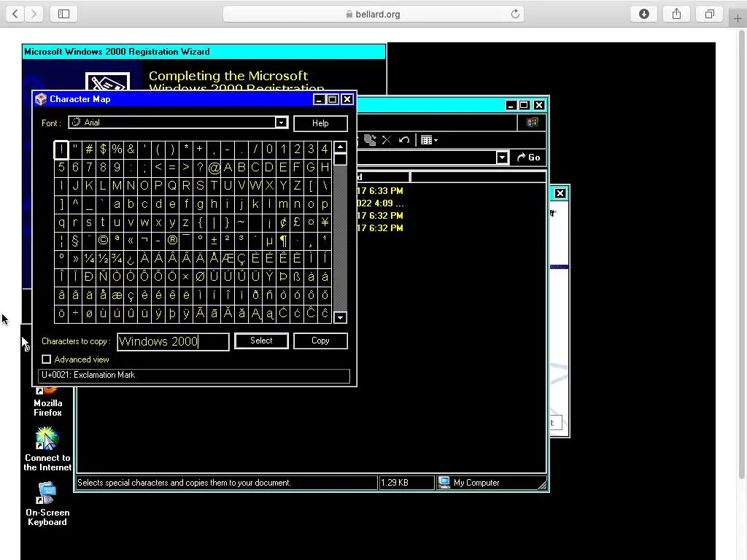The image size is (747, 560).
Task: Select the registered ® character
Action: coord(172,241)
